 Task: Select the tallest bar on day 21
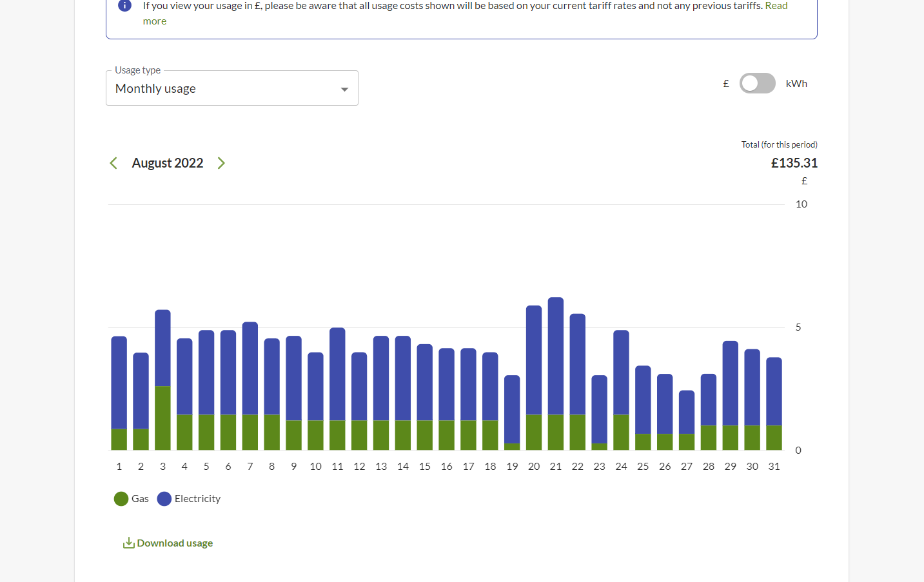pyautogui.click(x=556, y=354)
